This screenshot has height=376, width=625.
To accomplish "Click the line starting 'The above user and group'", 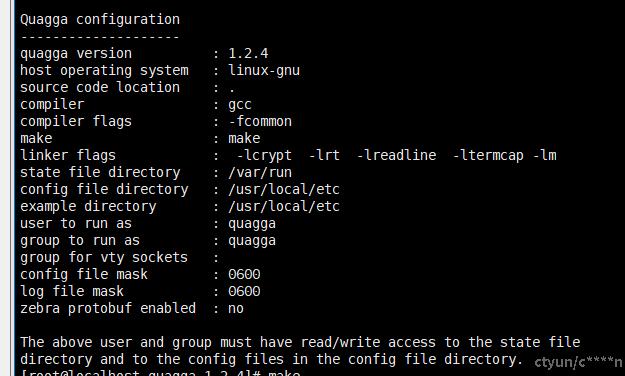I will [300, 343].
